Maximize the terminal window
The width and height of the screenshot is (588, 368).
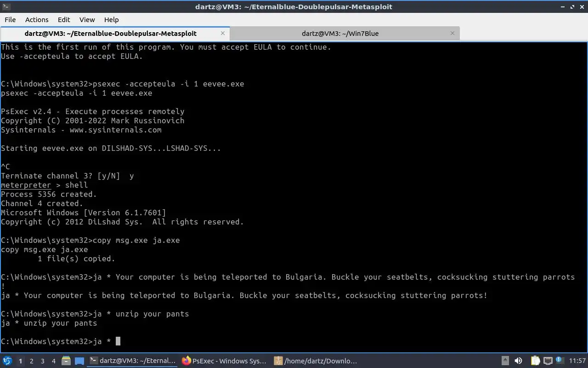tap(572, 6)
